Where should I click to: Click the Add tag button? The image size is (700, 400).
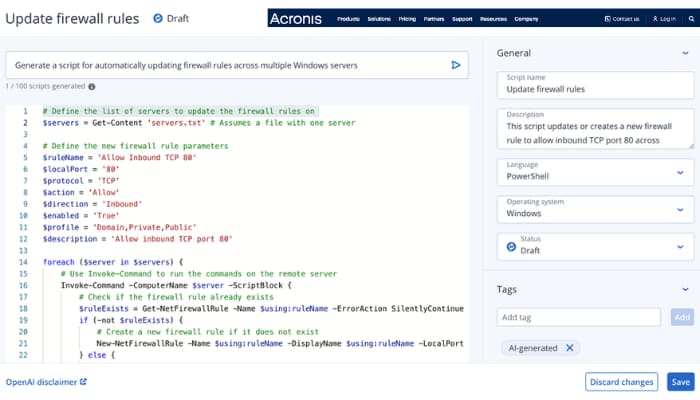(x=682, y=317)
